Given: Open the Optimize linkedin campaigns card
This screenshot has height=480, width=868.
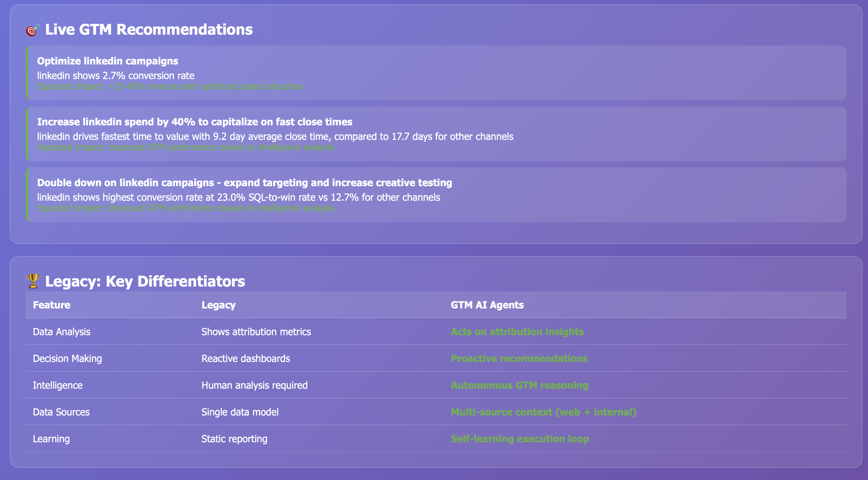Looking at the screenshot, I should [108, 61].
